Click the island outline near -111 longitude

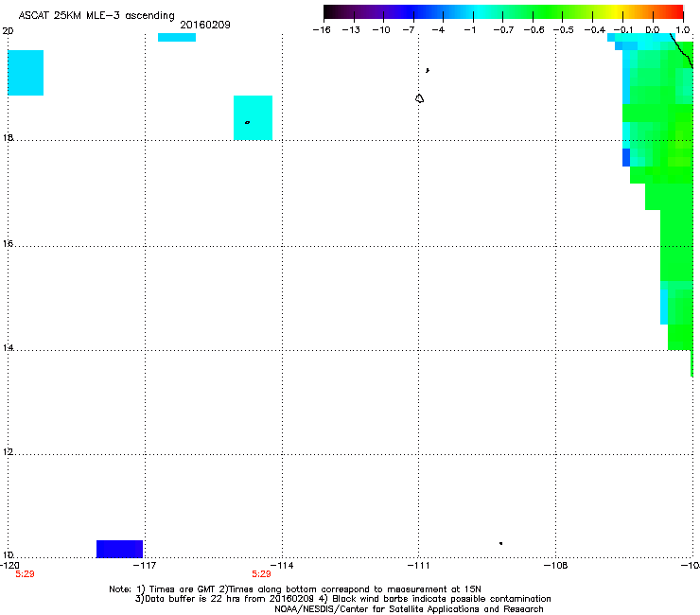(x=419, y=98)
